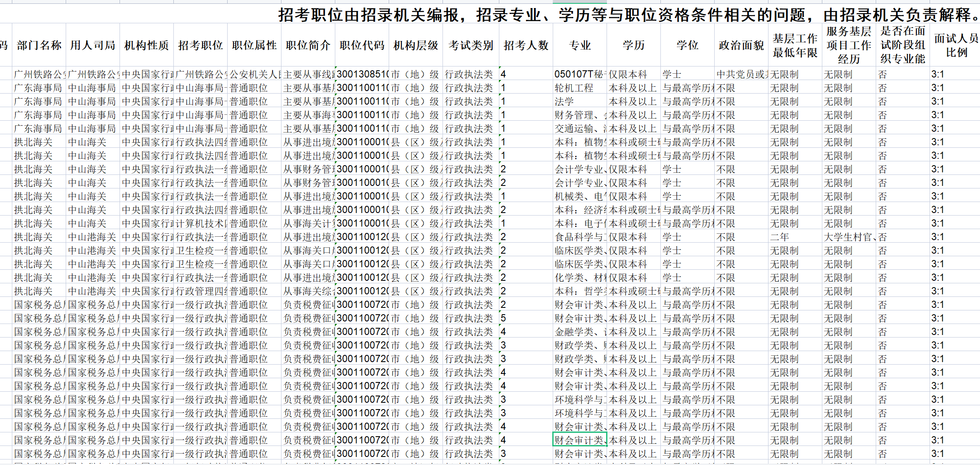This screenshot has width=980, height=465.
Task: Select the 公安机关人 position attribute cell
Action: pos(254,75)
